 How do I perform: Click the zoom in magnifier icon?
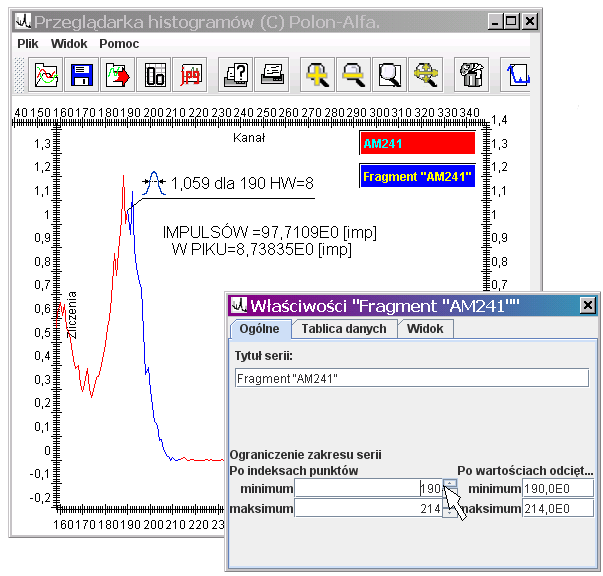[317, 74]
